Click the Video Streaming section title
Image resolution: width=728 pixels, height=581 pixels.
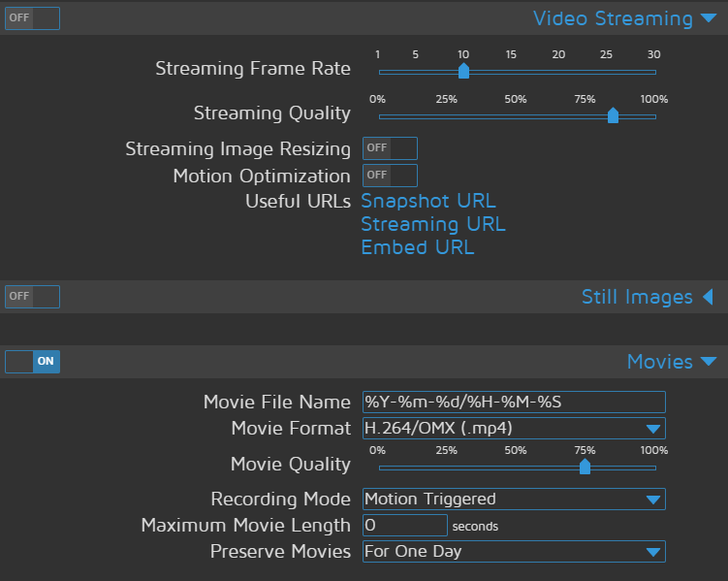pos(613,18)
